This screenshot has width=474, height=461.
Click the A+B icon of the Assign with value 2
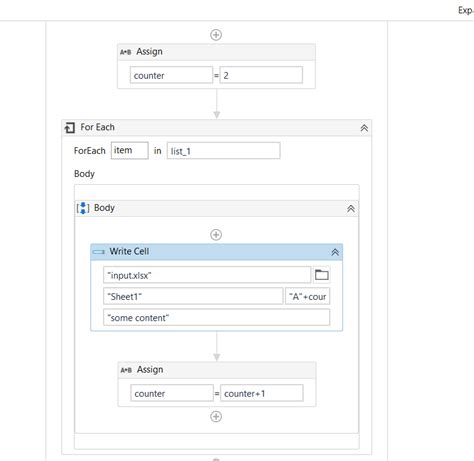tap(126, 52)
